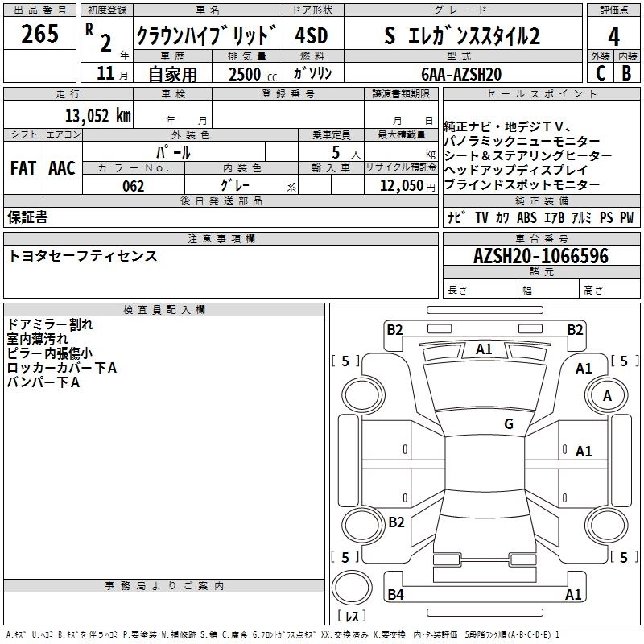Click the exterior grade C
The height and width of the screenshot is (644, 644).
pos(600,73)
